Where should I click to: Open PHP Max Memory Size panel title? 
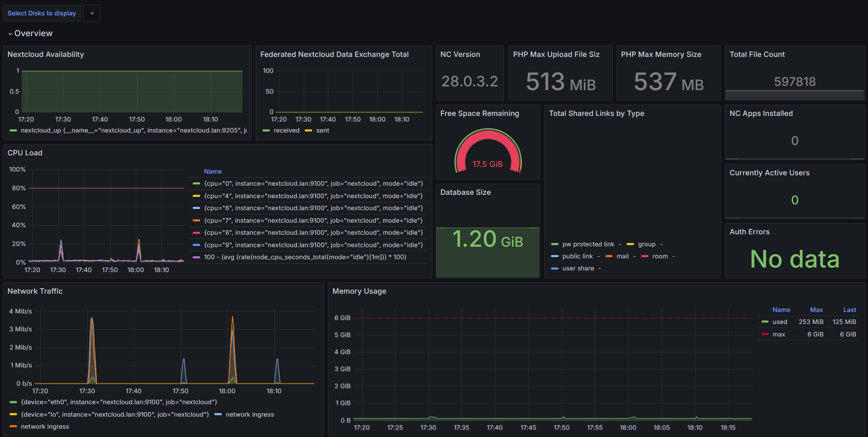[661, 54]
